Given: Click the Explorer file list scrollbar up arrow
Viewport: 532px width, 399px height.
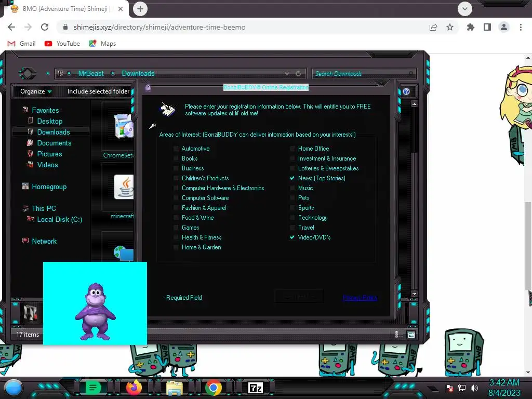Looking at the screenshot, I should (x=414, y=104).
